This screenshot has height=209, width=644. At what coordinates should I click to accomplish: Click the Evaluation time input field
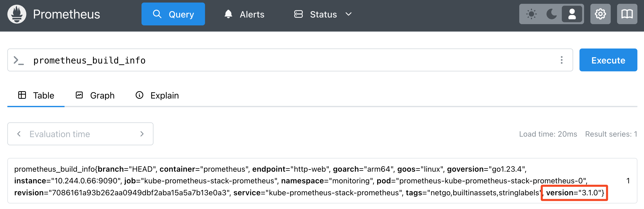(80, 134)
